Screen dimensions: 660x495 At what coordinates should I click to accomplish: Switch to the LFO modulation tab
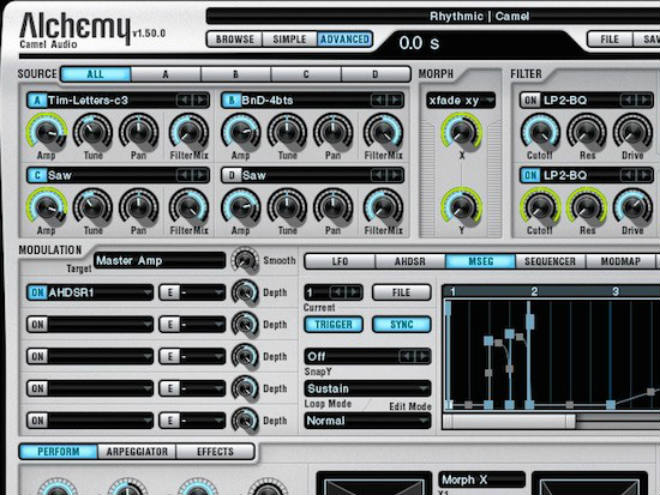(x=339, y=262)
